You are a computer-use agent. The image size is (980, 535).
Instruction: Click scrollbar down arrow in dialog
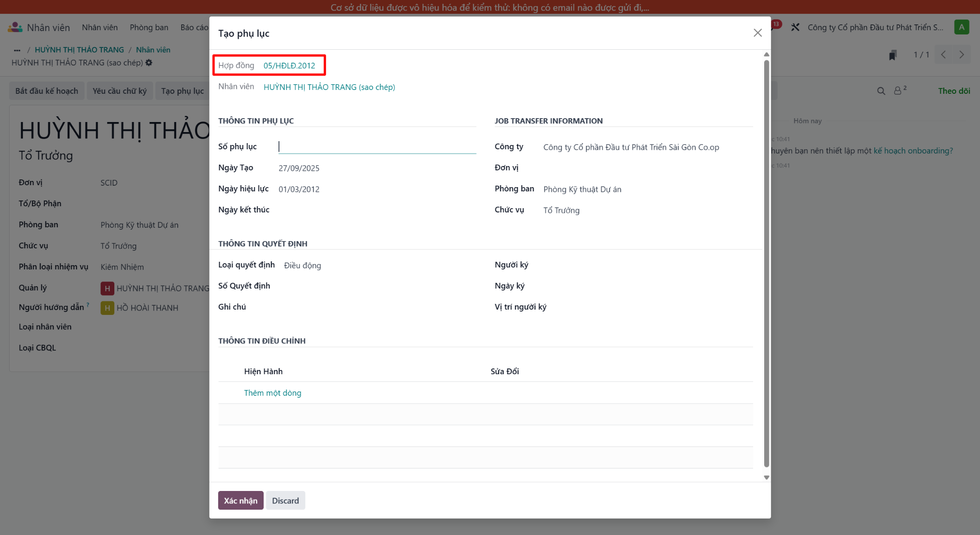tap(767, 478)
